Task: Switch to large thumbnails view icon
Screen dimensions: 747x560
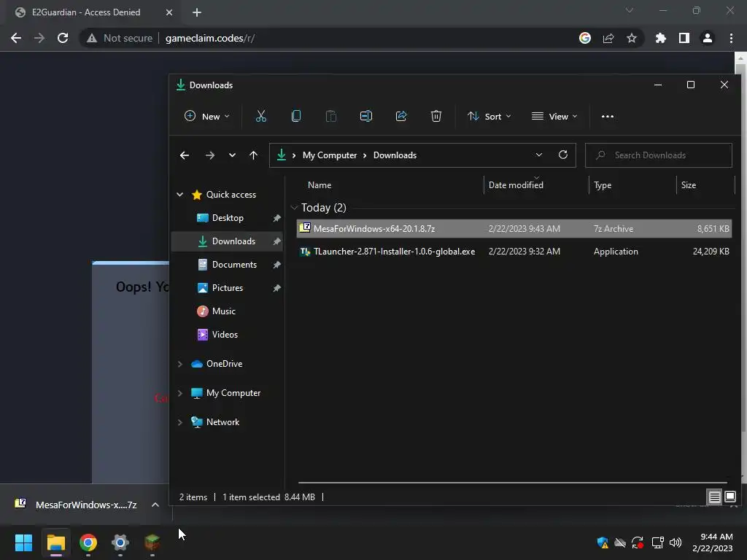Action: [729, 497]
